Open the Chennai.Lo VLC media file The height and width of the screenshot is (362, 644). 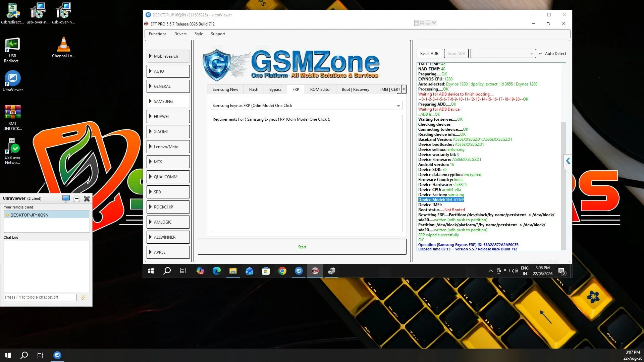[x=63, y=47]
